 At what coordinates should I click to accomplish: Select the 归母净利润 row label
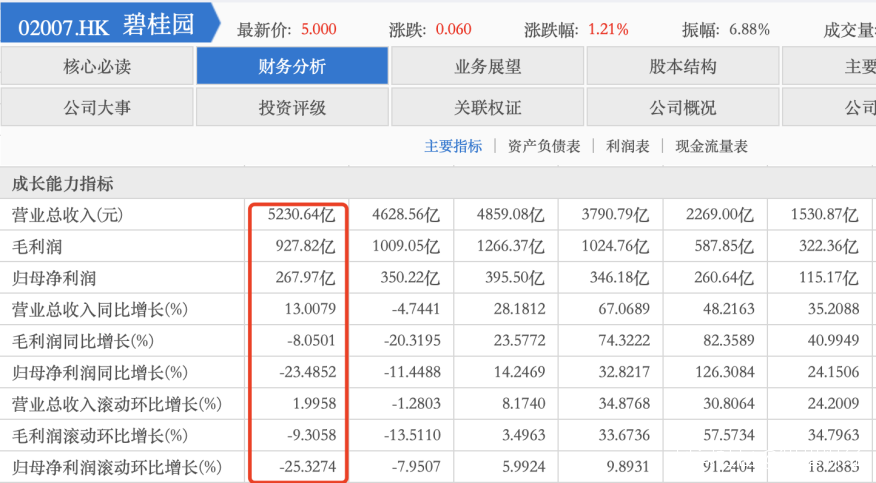pyautogui.click(x=54, y=278)
